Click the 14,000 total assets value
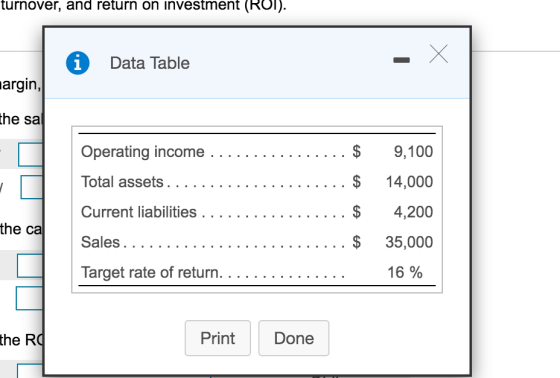The image size is (560, 378). [409, 181]
